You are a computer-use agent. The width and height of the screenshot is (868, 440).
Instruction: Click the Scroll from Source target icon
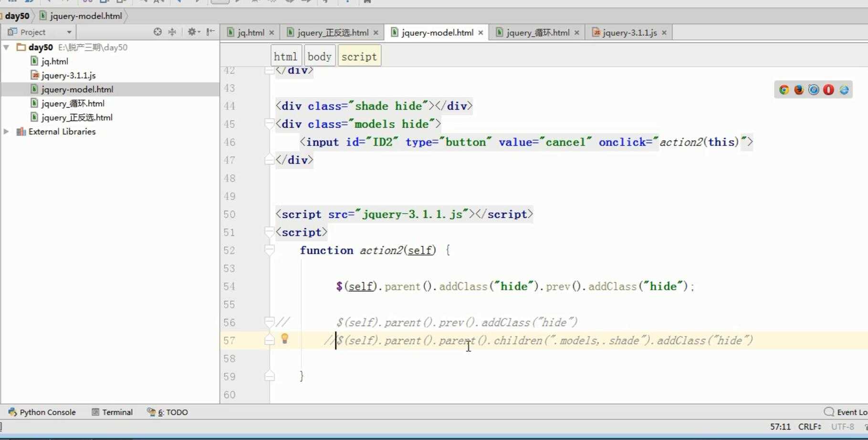coord(157,32)
